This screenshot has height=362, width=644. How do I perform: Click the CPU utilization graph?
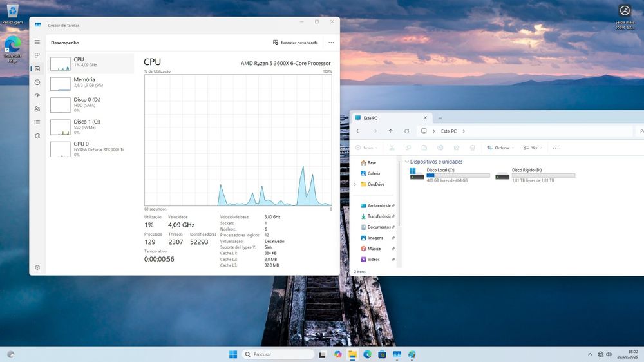[238, 140]
